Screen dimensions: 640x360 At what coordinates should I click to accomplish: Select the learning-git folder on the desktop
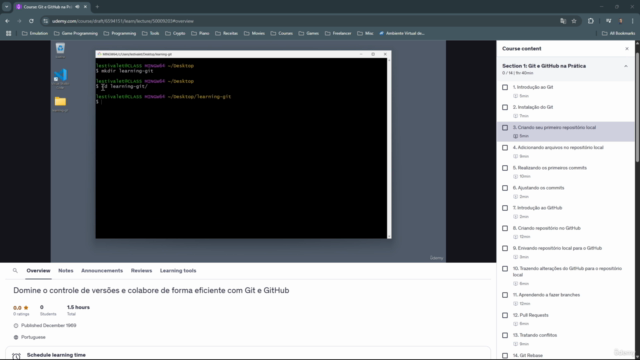coord(60,104)
